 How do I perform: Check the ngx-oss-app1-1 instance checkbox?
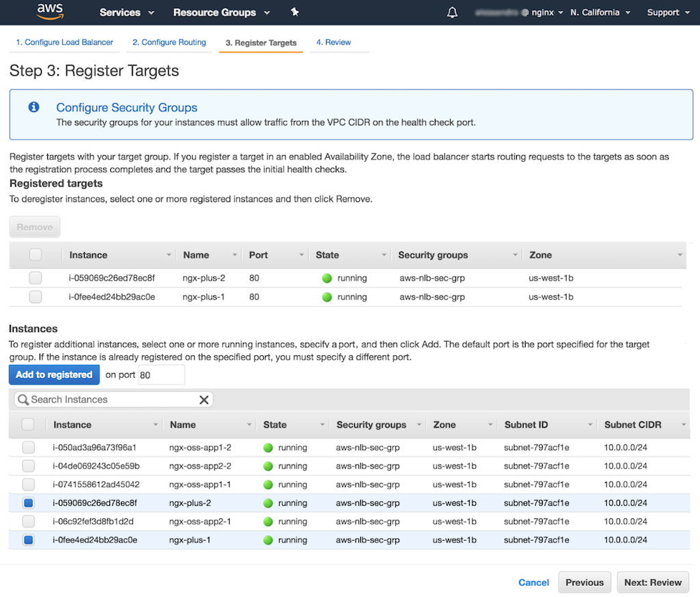pyautogui.click(x=28, y=484)
